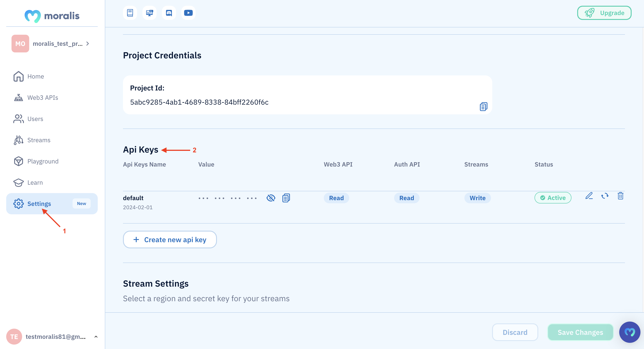
Task: Click the MO project avatar
Action: coord(20,44)
